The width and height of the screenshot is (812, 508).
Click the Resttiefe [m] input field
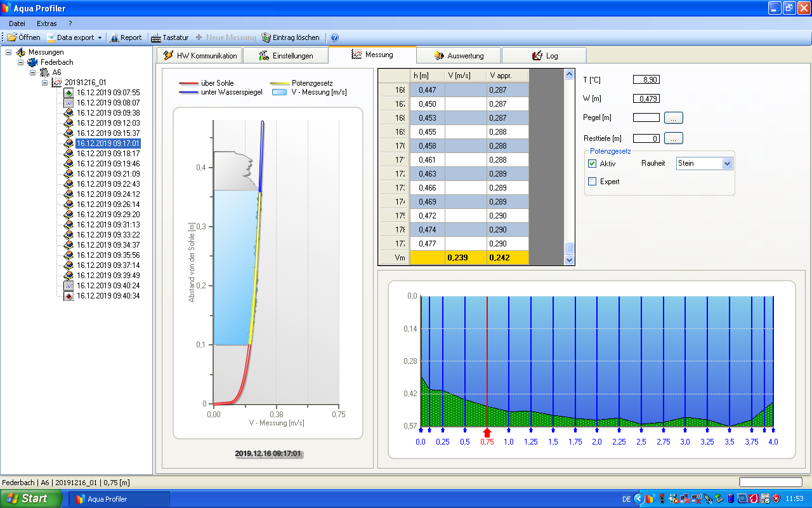646,138
